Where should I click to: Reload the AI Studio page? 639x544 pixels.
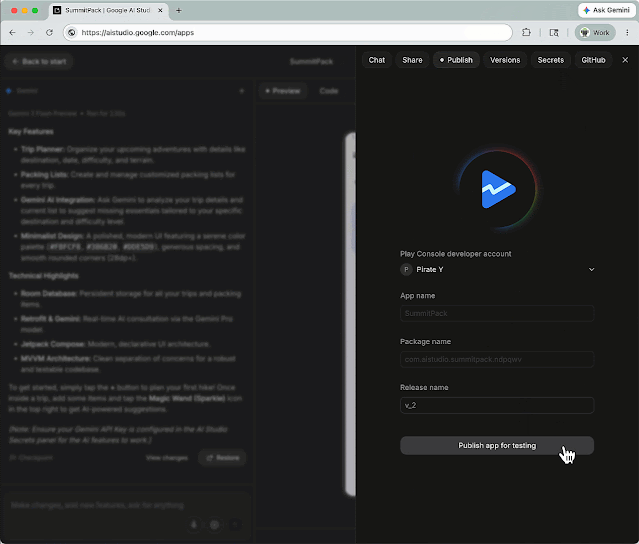click(x=49, y=33)
